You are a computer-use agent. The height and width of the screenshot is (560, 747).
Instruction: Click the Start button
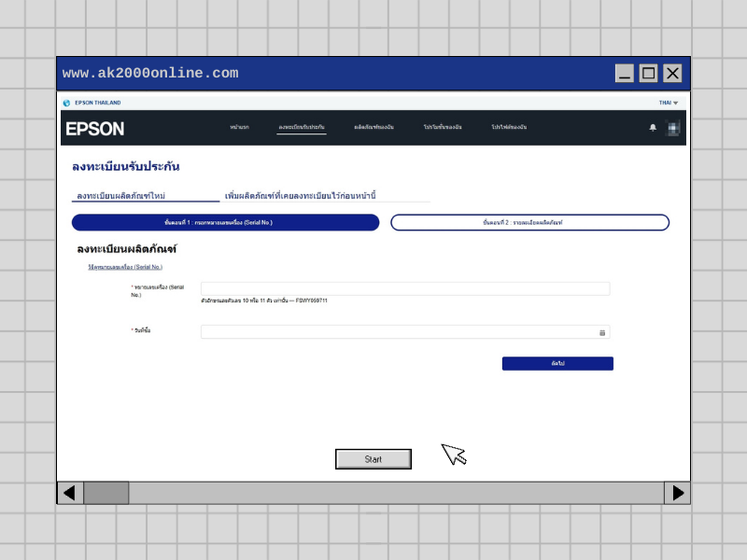pos(373,459)
